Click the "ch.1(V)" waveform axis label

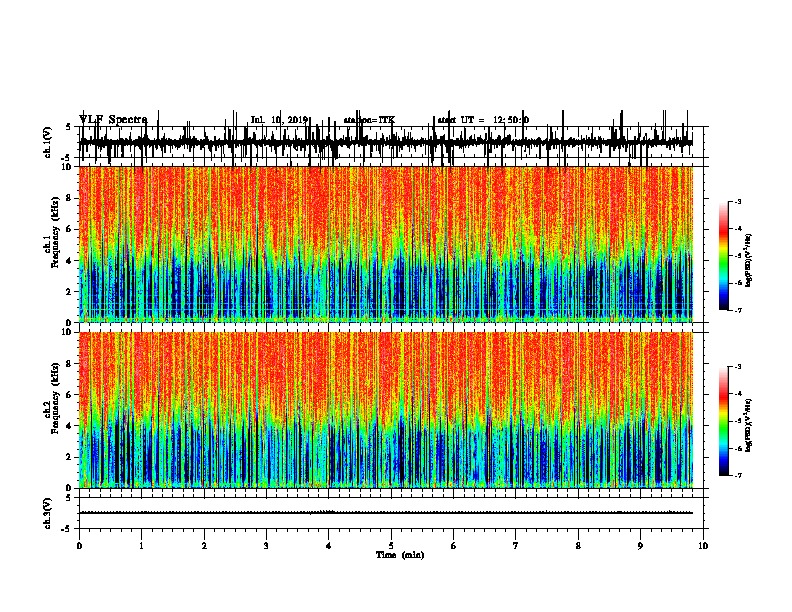(x=47, y=142)
